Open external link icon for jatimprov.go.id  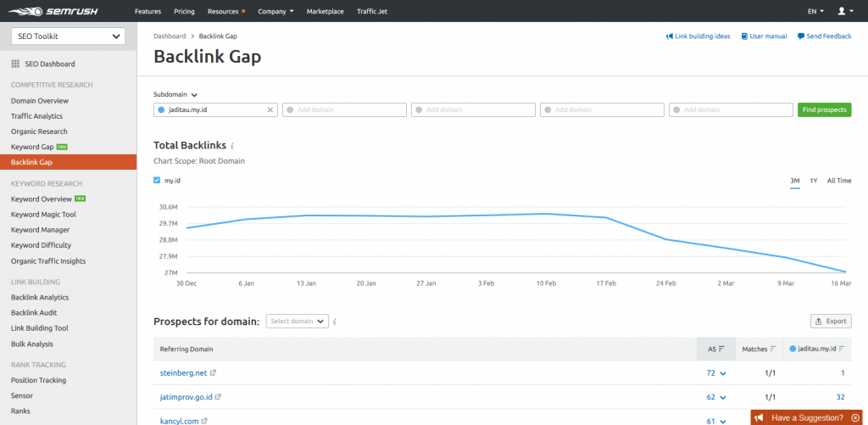pos(218,397)
